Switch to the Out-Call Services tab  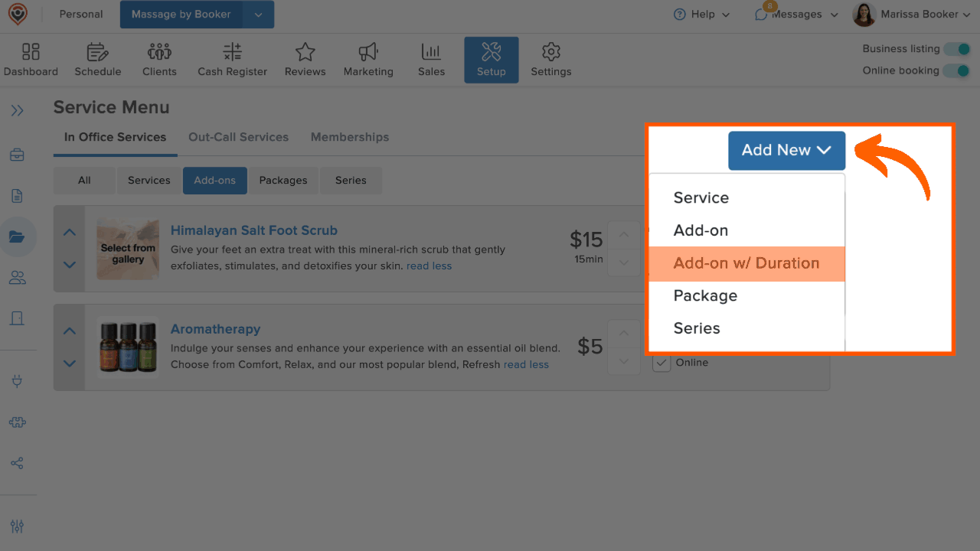tap(238, 137)
